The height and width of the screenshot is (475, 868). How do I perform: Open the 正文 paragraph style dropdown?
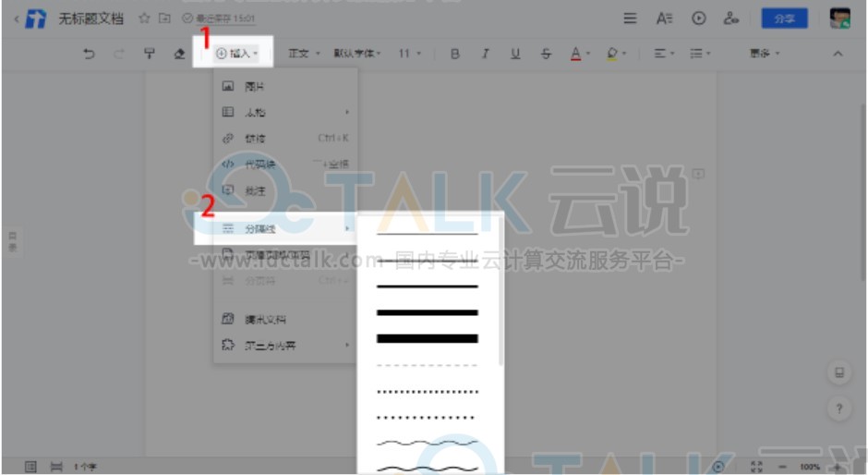[304, 54]
